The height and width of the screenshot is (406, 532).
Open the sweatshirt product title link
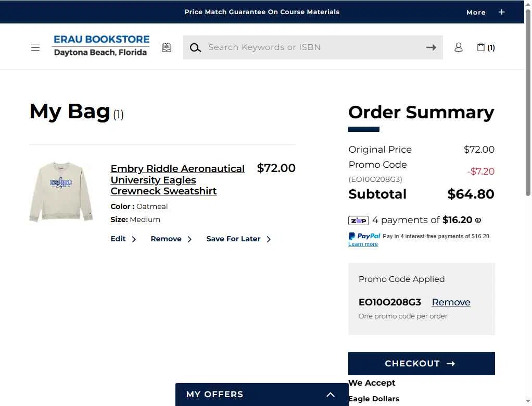pyautogui.click(x=178, y=180)
